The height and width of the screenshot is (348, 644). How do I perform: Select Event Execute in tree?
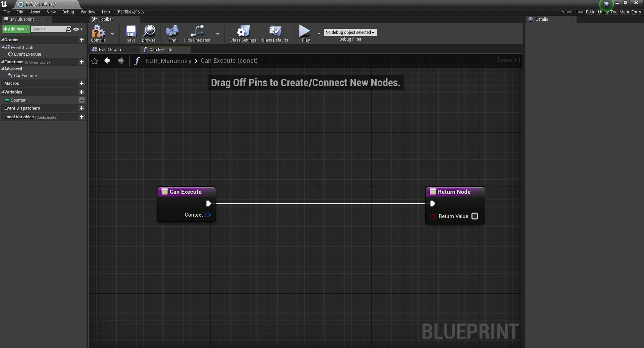click(x=28, y=54)
